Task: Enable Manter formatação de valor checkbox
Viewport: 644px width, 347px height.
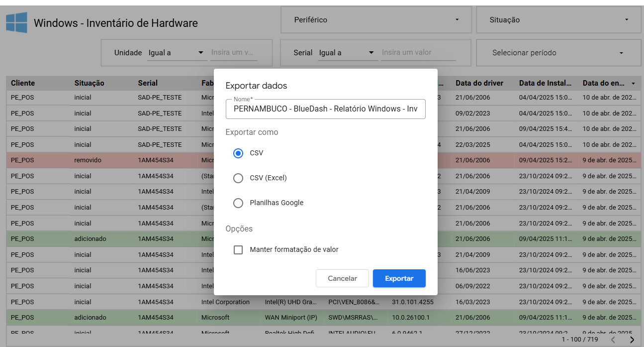Action: 238,250
